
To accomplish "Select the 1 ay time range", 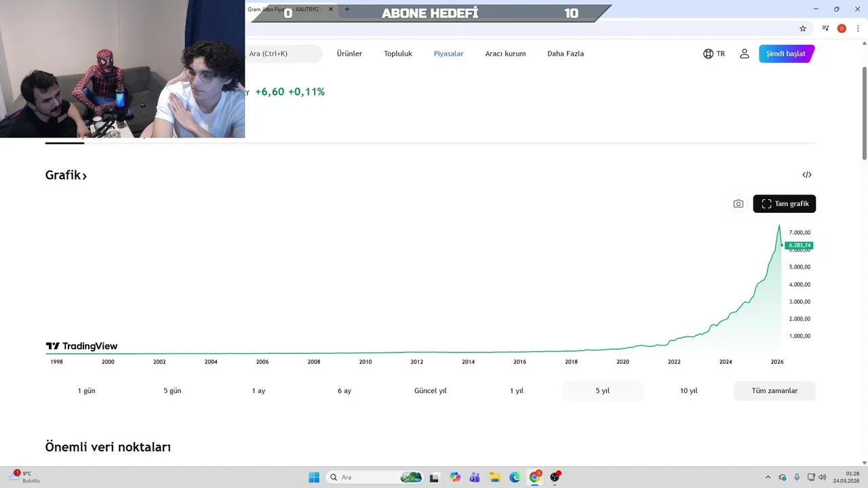I will coord(258,391).
